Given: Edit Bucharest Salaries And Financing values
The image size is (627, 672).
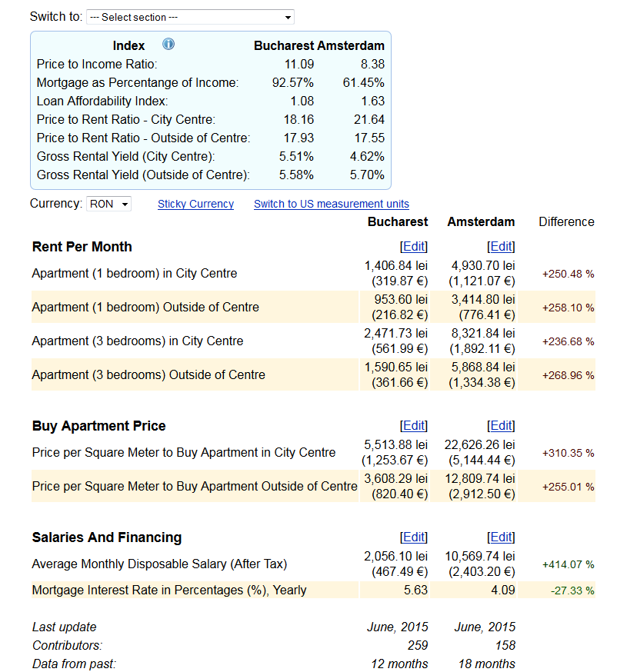Looking at the screenshot, I should click(x=414, y=537).
